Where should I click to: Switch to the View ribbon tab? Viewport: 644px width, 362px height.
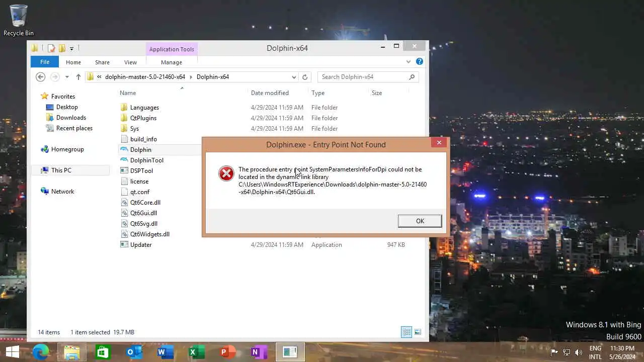point(130,62)
